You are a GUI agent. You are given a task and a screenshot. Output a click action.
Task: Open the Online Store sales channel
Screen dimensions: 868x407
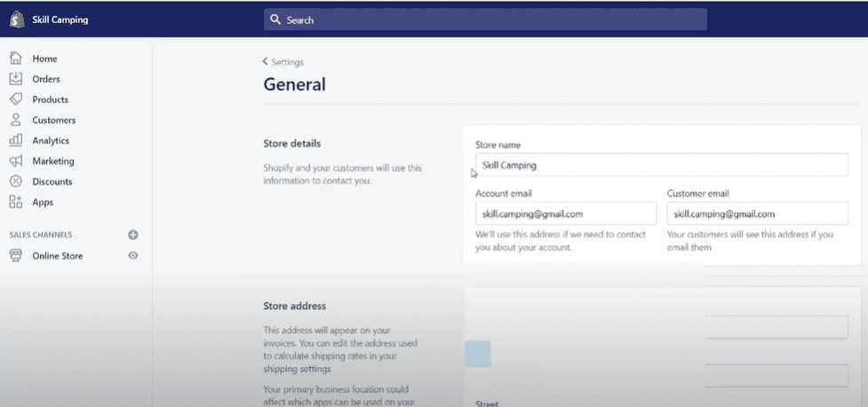pos(57,256)
